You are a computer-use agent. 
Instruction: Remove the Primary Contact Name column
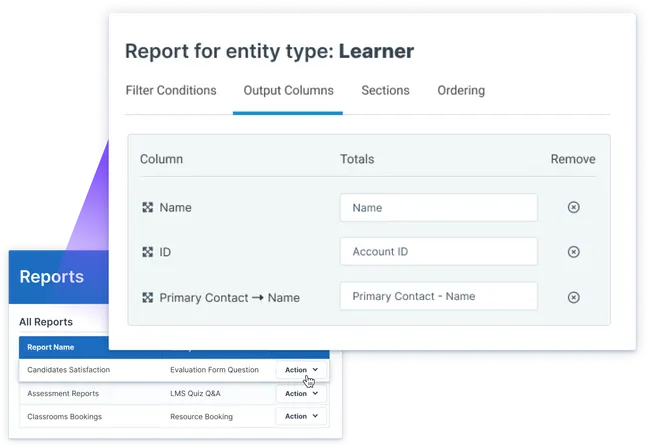click(x=573, y=298)
